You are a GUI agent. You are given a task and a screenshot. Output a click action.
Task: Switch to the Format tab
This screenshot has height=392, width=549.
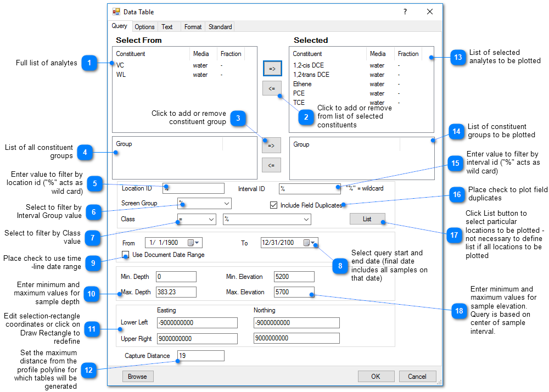click(x=193, y=26)
